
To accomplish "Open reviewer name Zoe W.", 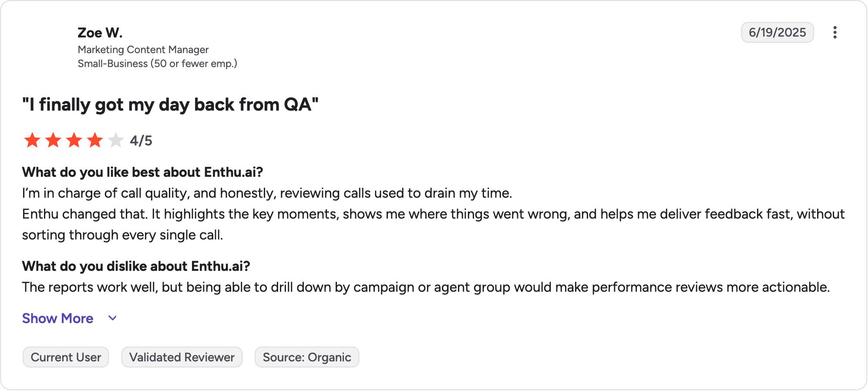I will 100,33.
